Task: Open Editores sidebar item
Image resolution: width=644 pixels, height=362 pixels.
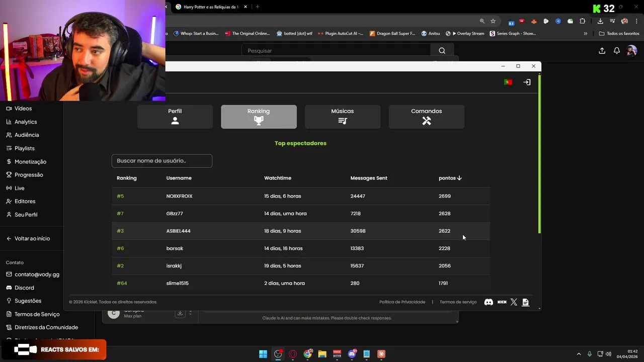Action: coord(25,201)
